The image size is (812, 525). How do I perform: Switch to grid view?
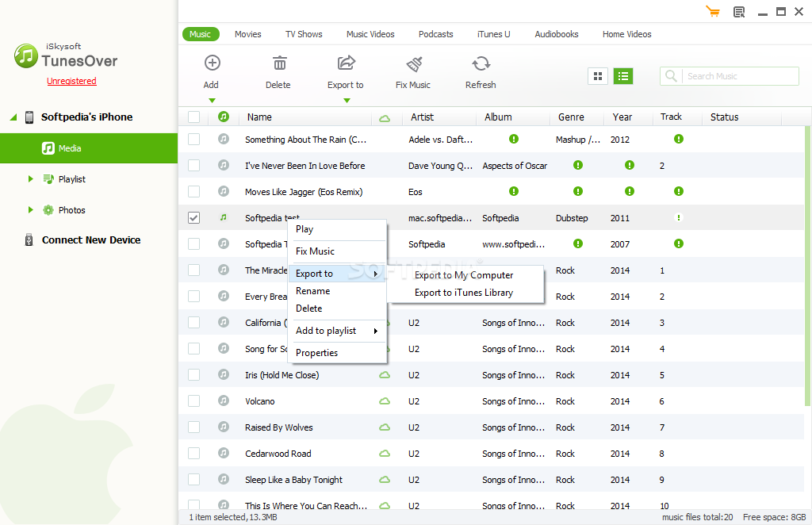[x=598, y=76]
